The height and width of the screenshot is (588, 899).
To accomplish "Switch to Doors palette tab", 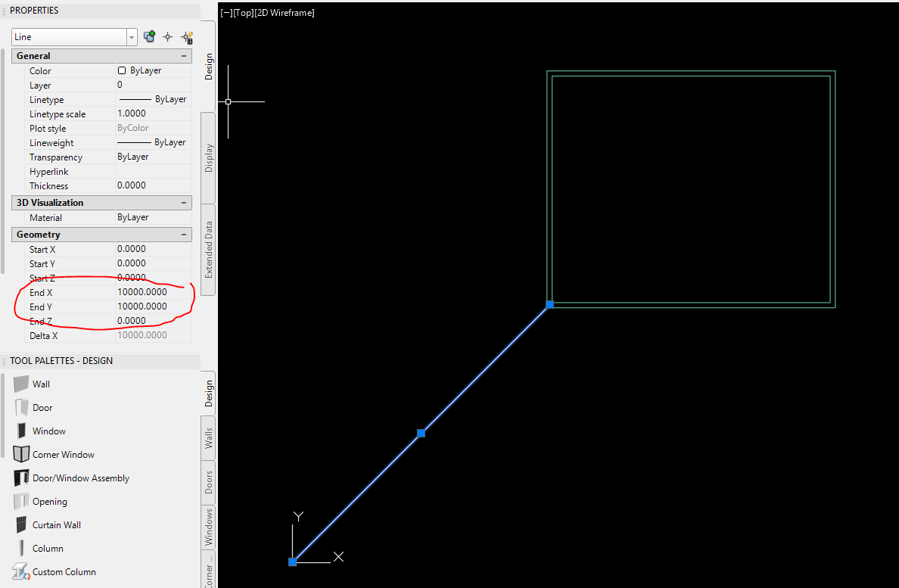I will point(208,483).
